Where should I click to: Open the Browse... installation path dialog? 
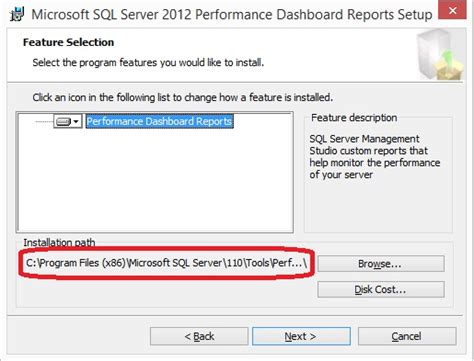pos(381,264)
